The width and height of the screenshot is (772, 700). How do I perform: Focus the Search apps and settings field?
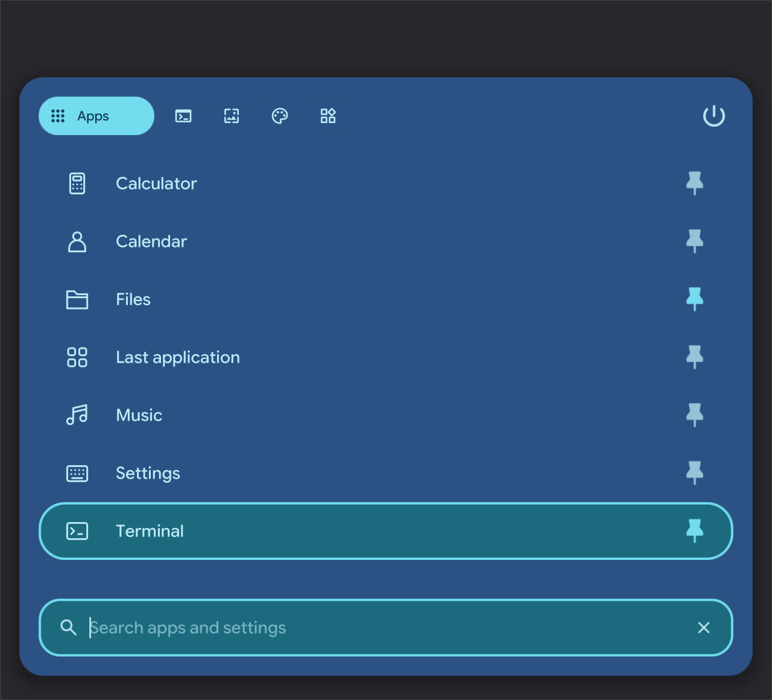(x=386, y=628)
